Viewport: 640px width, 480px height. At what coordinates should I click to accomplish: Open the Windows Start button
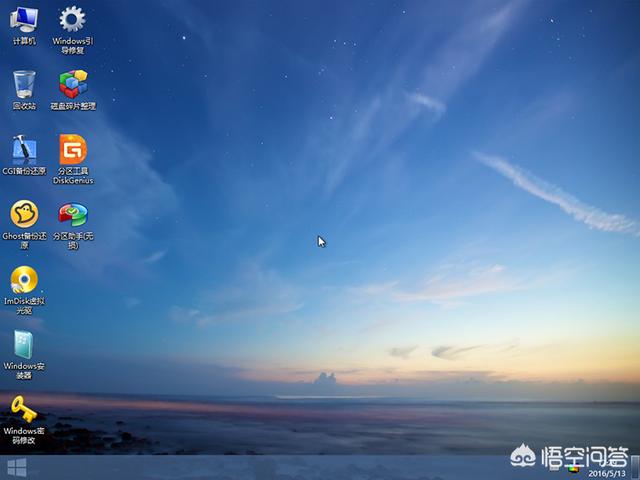17,468
